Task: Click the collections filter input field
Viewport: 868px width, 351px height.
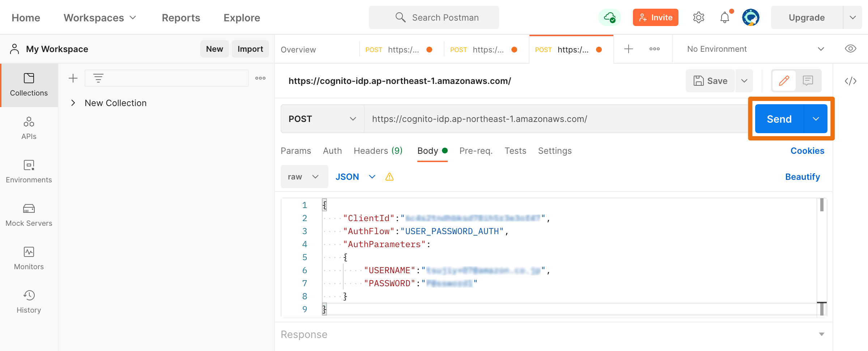Action: click(166, 78)
